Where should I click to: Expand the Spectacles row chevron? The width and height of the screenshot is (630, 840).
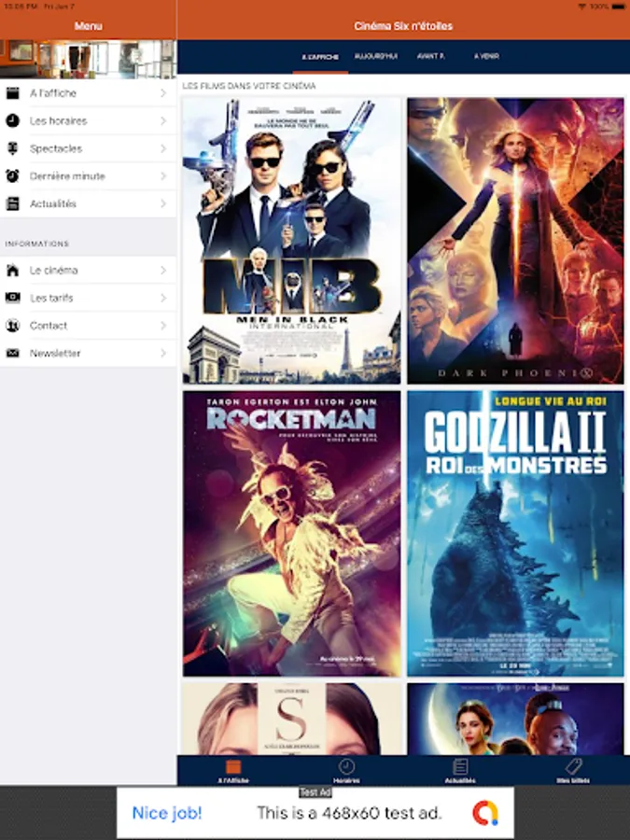point(163,148)
